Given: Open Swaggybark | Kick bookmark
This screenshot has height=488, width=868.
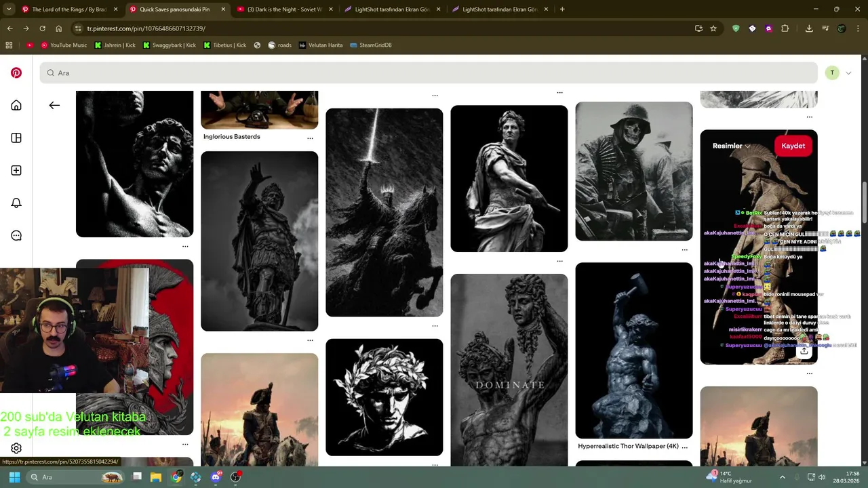Looking at the screenshot, I should (x=169, y=45).
